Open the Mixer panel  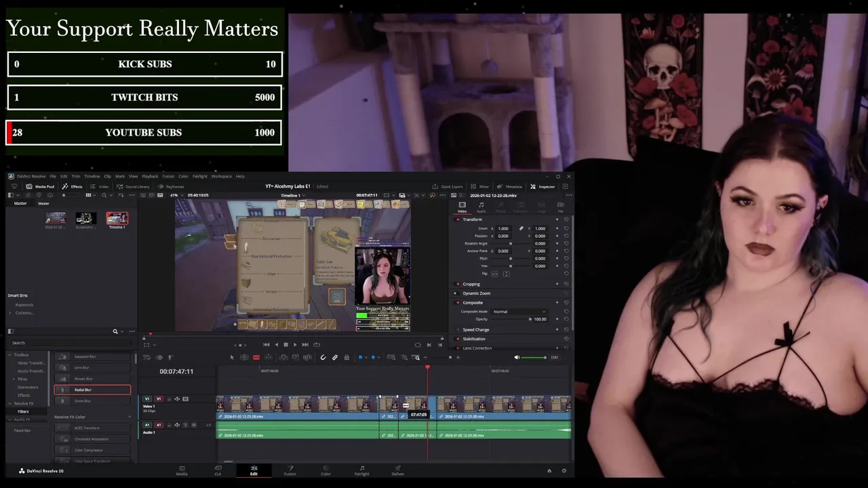click(x=479, y=186)
